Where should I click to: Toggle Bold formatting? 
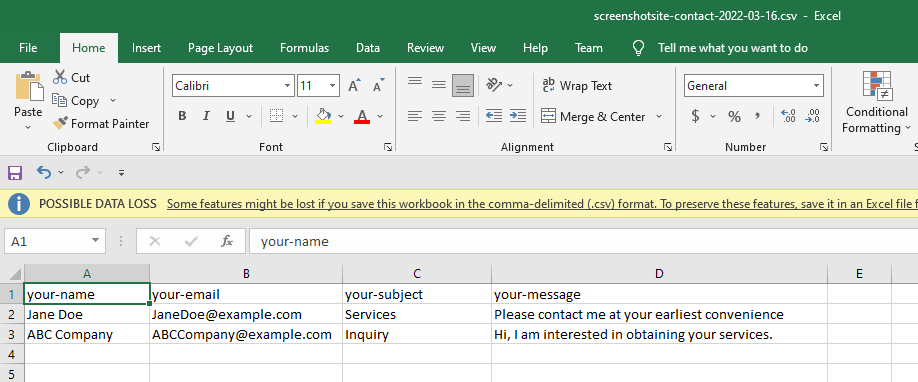(182, 116)
